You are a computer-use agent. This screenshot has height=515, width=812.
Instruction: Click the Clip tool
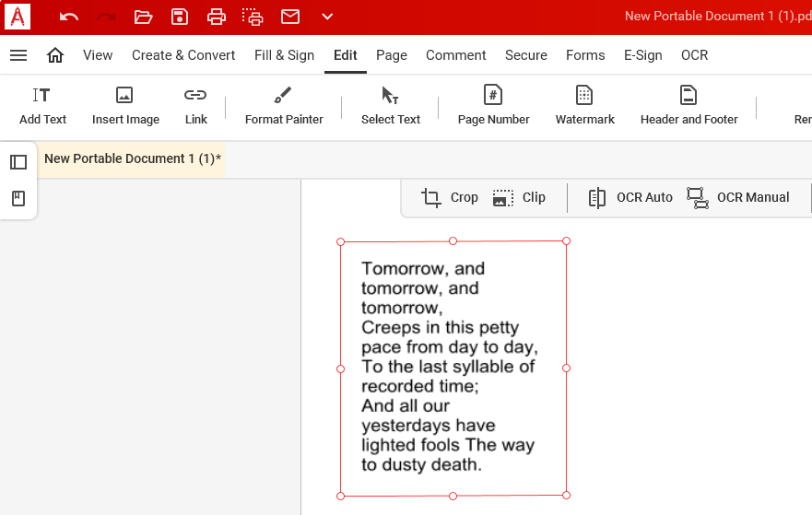(519, 198)
